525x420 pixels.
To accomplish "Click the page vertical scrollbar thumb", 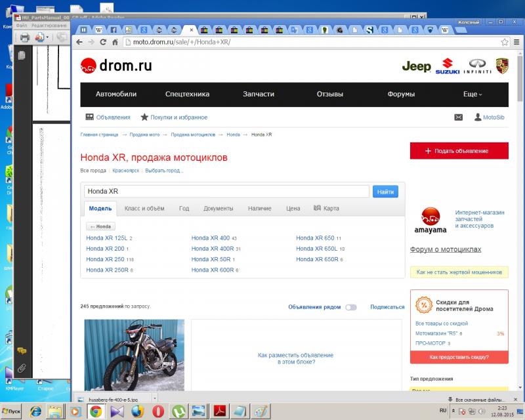I will [x=520, y=77].
